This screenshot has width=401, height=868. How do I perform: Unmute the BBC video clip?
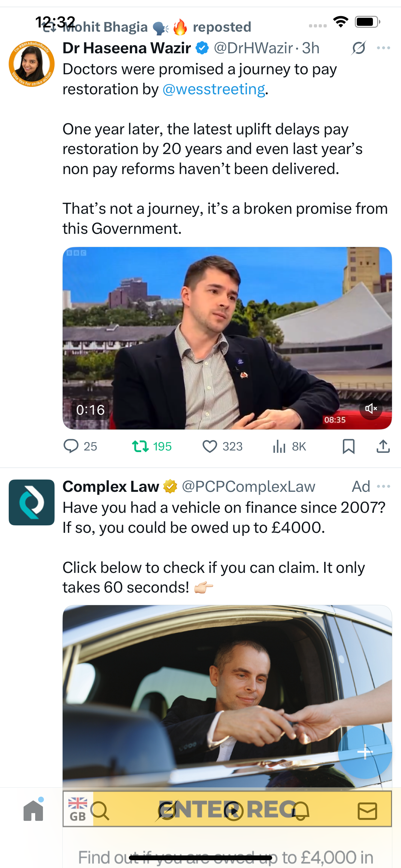point(371,408)
